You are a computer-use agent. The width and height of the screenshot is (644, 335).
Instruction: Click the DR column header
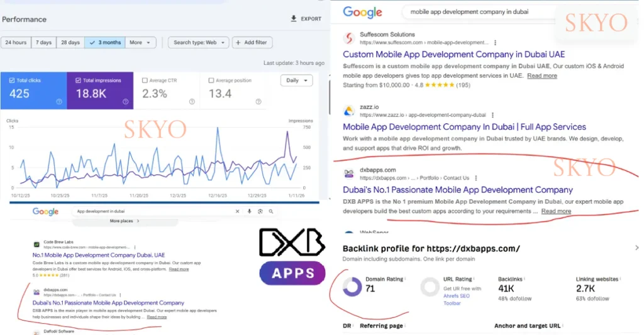point(347,326)
